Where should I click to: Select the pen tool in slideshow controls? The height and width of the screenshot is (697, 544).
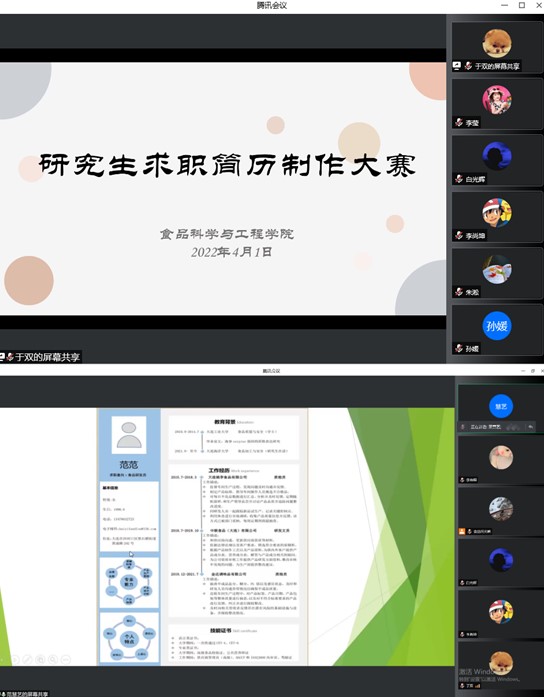click(27, 660)
